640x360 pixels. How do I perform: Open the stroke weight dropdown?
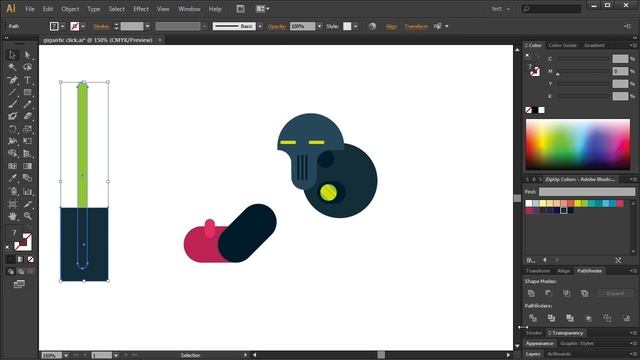click(147, 26)
